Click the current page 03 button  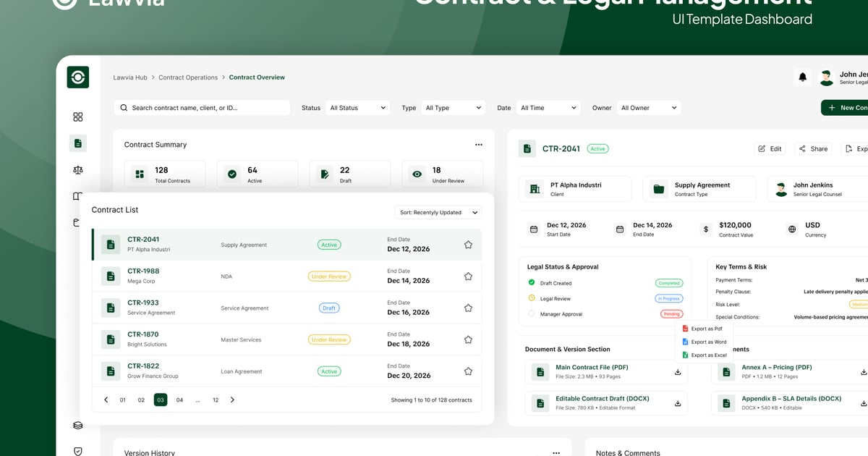[161, 400]
